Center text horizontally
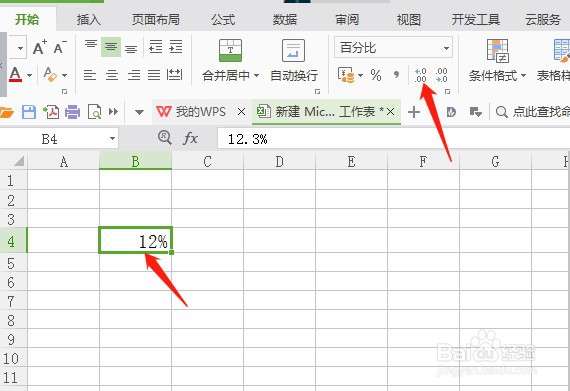The width and height of the screenshot is (570, 391). 112,75
